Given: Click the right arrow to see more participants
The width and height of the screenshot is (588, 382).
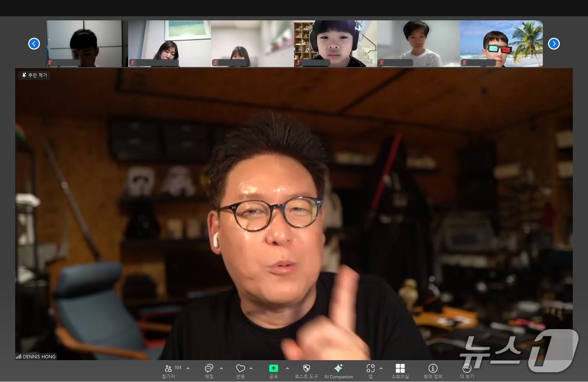Looking at the screenshot, I should 554,44.
